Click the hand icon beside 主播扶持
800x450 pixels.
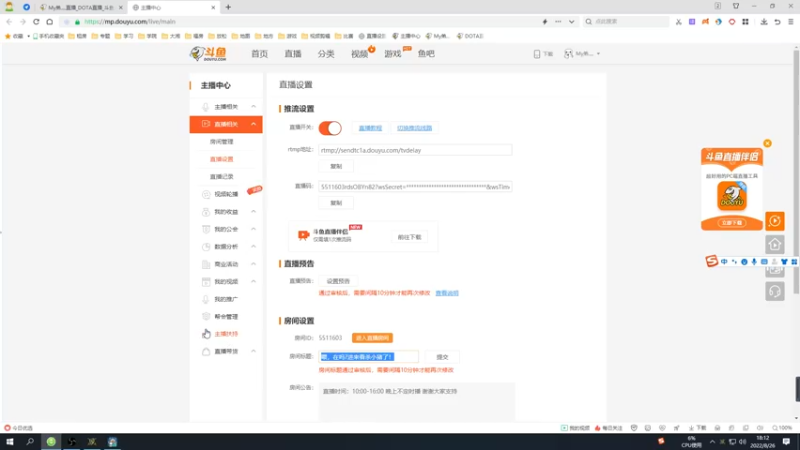coord(206,334)
